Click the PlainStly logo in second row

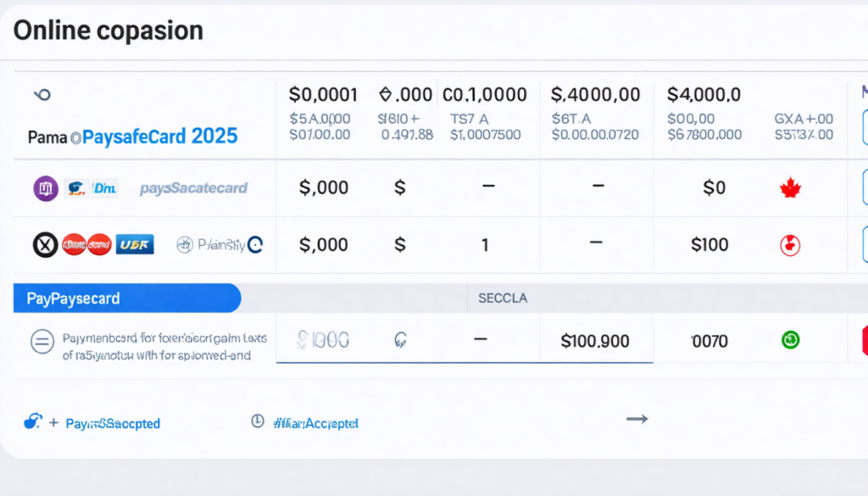click(220, 245)
